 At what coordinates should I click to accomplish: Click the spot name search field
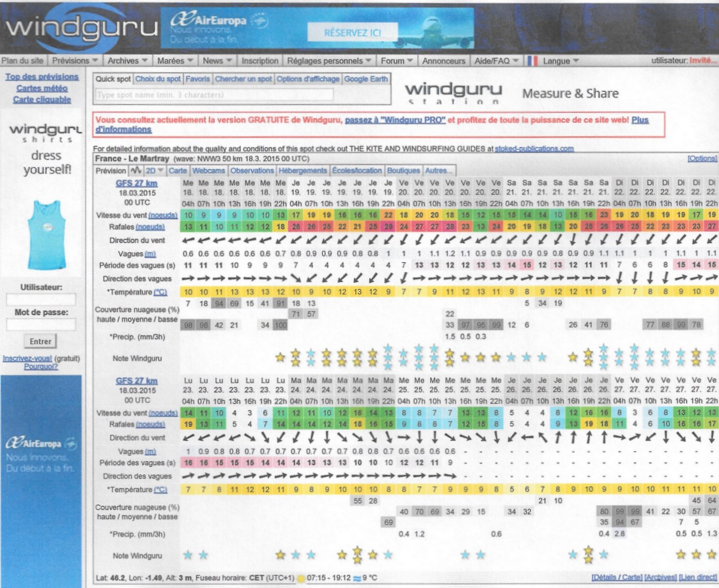[x=214, y=95]
